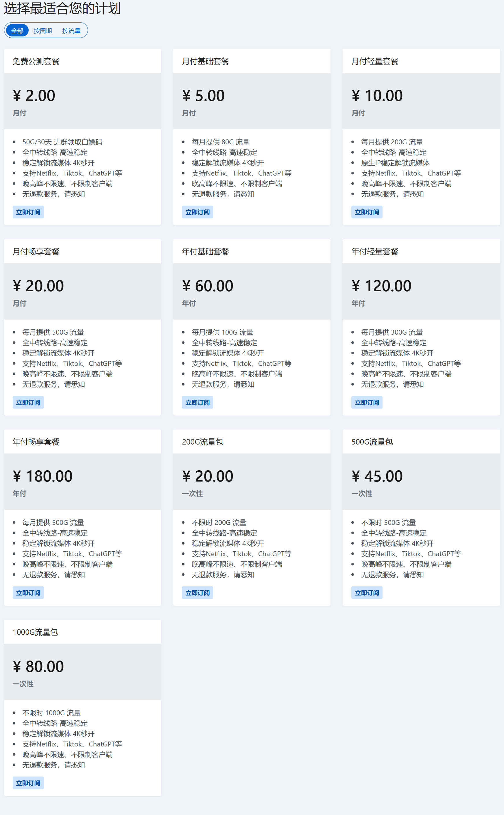The image size is (504, 815).
Task: Subscribe to the 年付畅享套餐 plan
Action: coord(28,593)
